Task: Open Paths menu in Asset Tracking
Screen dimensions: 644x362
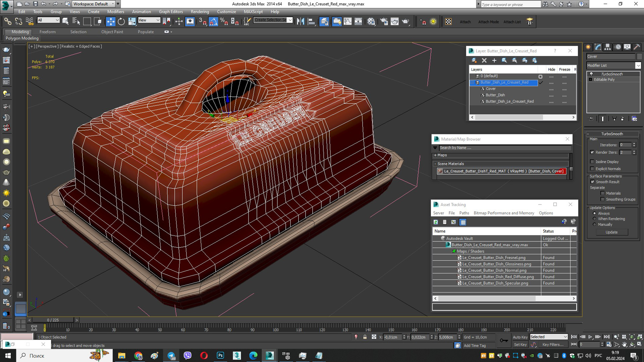Action: (464, 213)
